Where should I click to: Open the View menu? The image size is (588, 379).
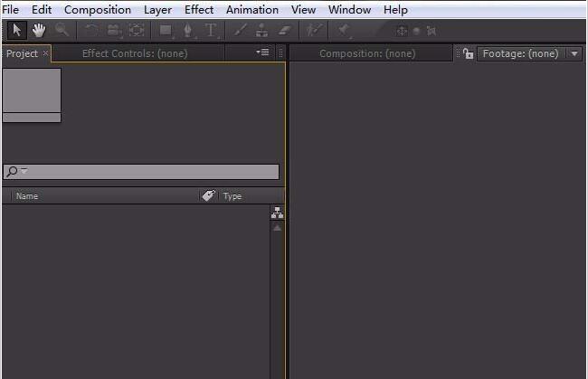[x=303, y=9]
